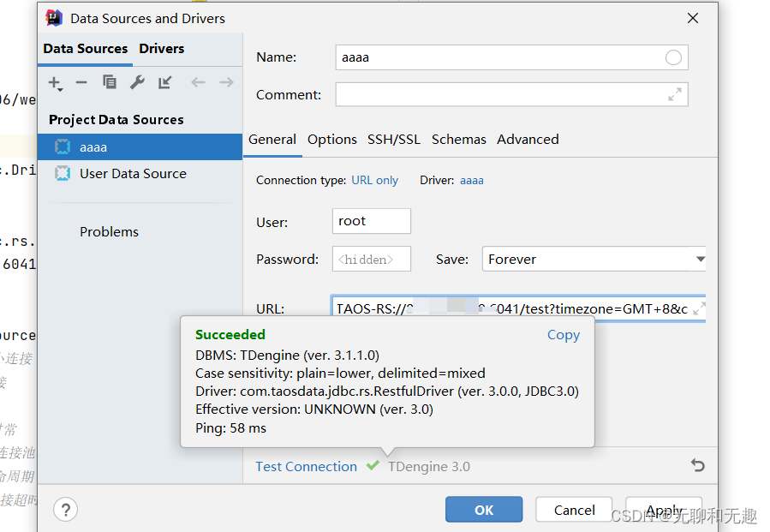The image size is (770, 532).
Task: Navigate forward with right arrow icon
Action: click(224, 82)
